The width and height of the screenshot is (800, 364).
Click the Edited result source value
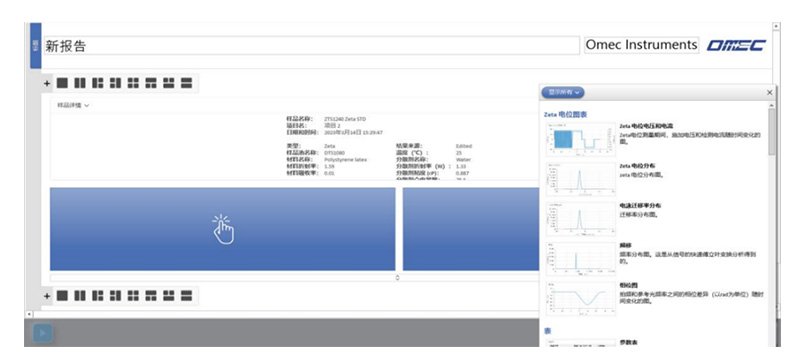pos(464,146)
